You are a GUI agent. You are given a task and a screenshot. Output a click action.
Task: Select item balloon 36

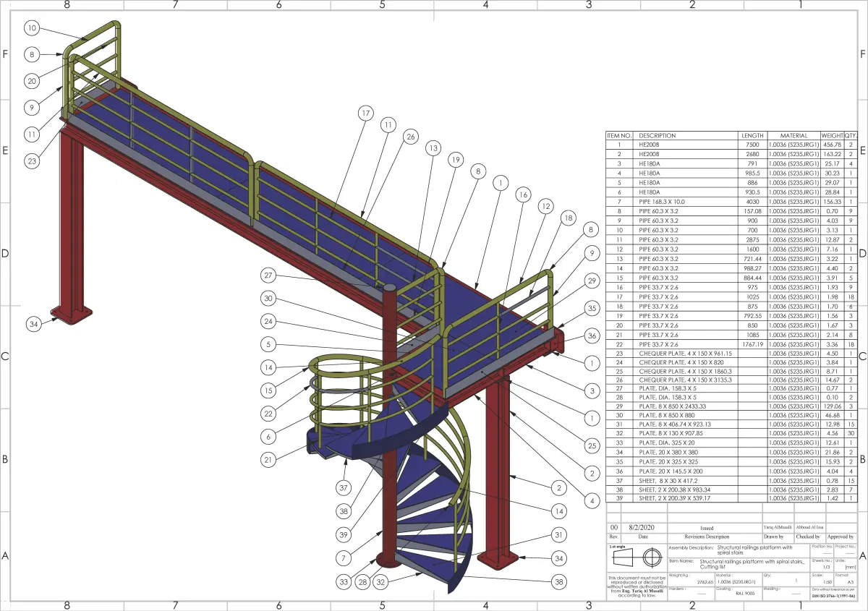click(x=592, y=336)
